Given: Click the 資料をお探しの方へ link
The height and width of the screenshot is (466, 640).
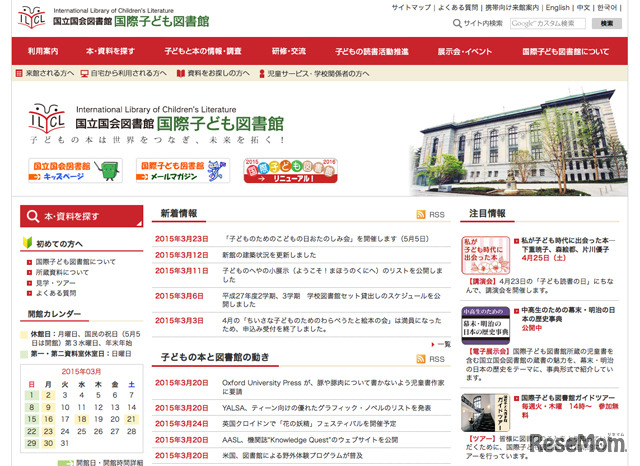Looking at the screenshot, I should coord(218,73).
